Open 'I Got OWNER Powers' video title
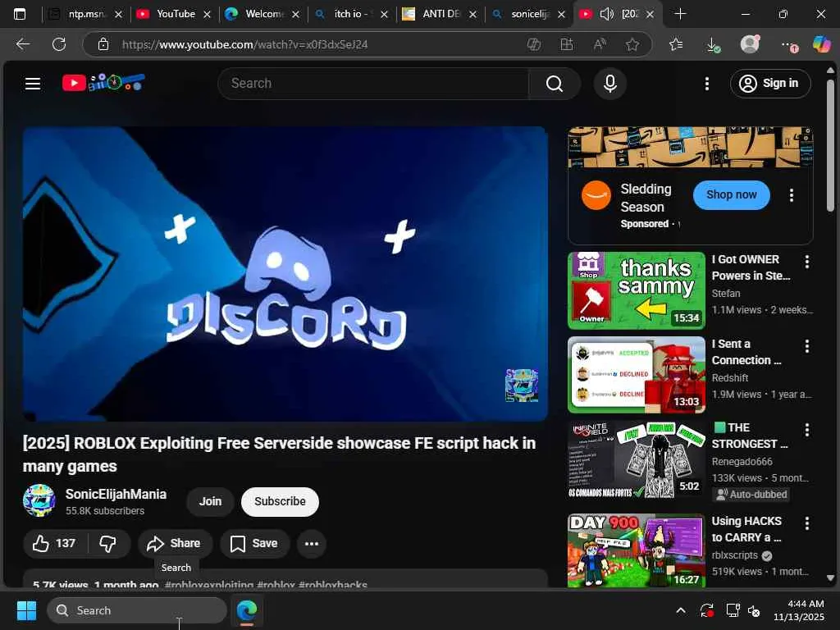 point(751,267)
